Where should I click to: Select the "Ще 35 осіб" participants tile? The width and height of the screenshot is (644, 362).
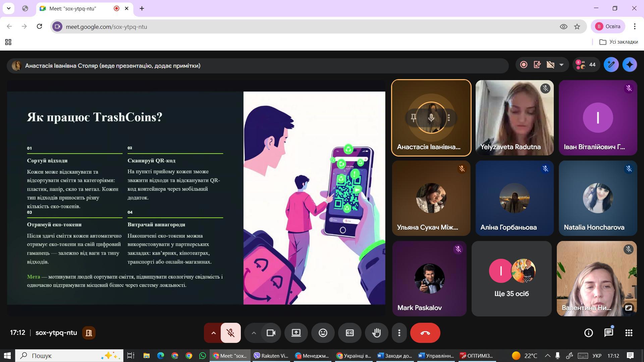(512, 279)
